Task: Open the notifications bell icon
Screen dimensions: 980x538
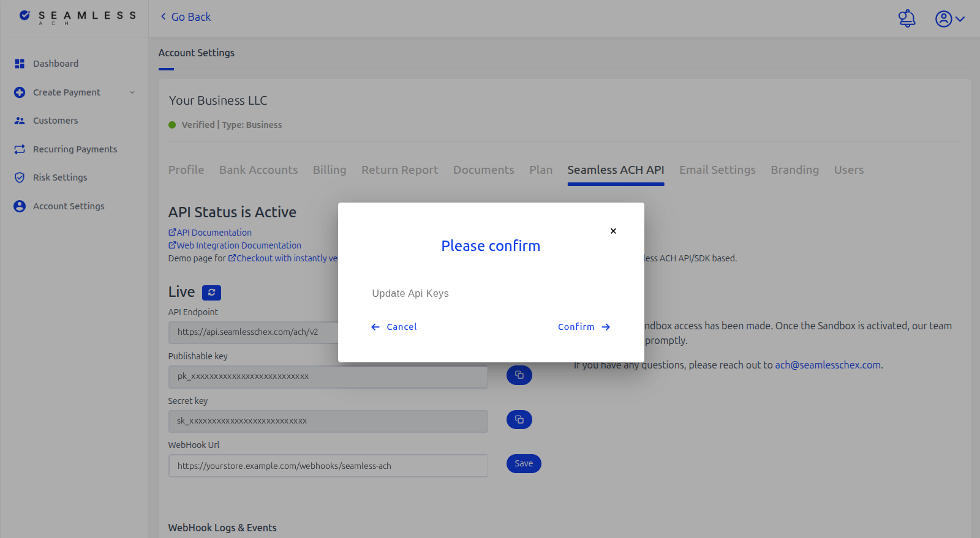Action: (907, 18)
